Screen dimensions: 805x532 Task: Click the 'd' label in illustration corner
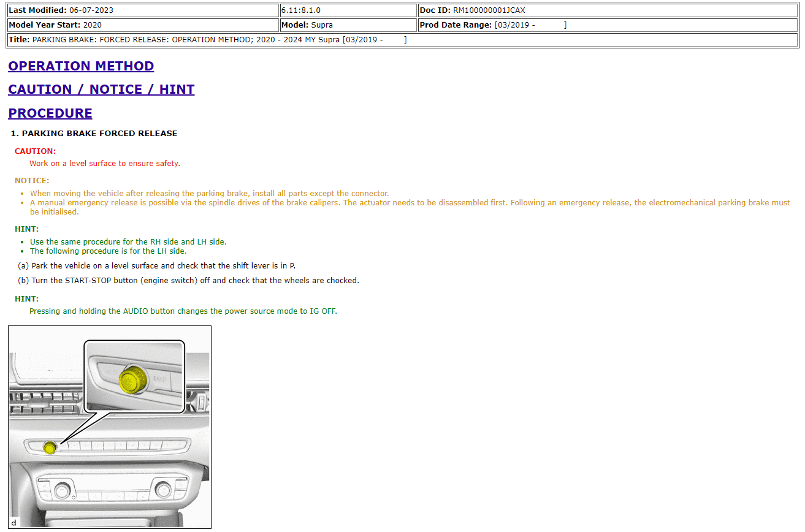pos(14,522)
